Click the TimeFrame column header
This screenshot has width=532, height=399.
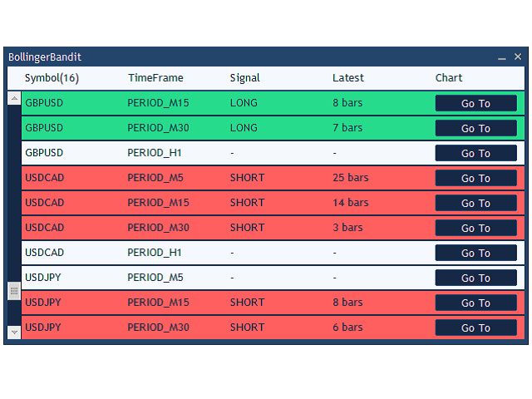click(x=155, y=78)
